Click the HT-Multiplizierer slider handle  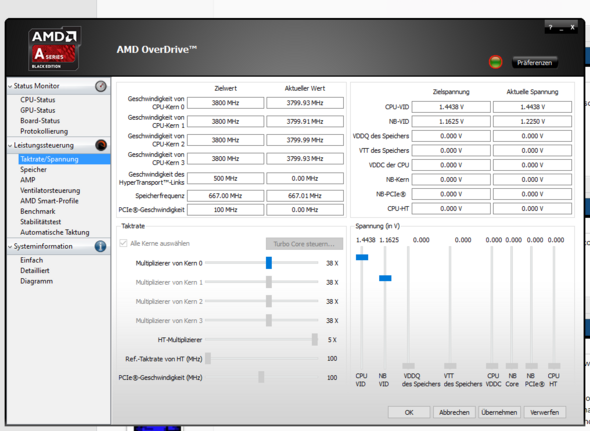(x=315, y=340)
